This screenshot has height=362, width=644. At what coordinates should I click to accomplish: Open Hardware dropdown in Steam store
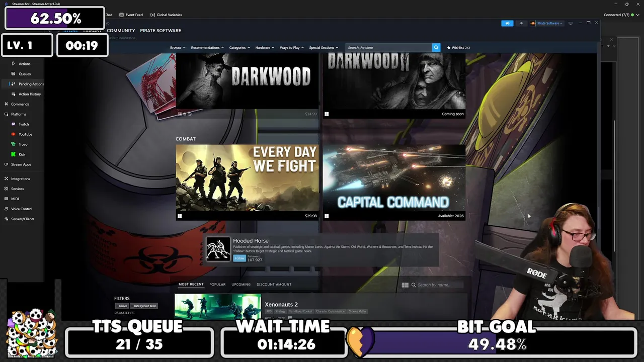(265, 48)
